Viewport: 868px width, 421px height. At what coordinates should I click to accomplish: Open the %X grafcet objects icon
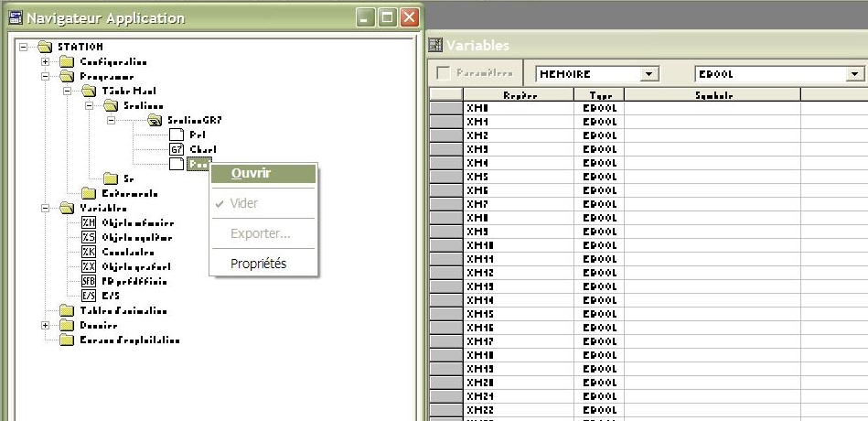click(x=89, y=266)
